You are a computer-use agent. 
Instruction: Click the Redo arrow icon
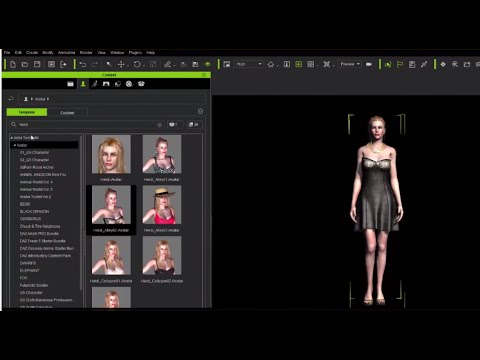(x=95, y=64)
